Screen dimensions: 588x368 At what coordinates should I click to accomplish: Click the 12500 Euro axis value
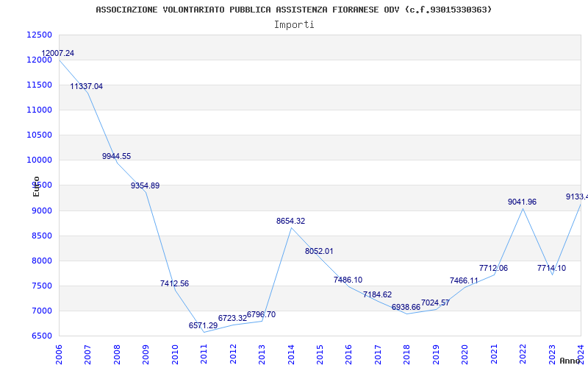point(40,35)
